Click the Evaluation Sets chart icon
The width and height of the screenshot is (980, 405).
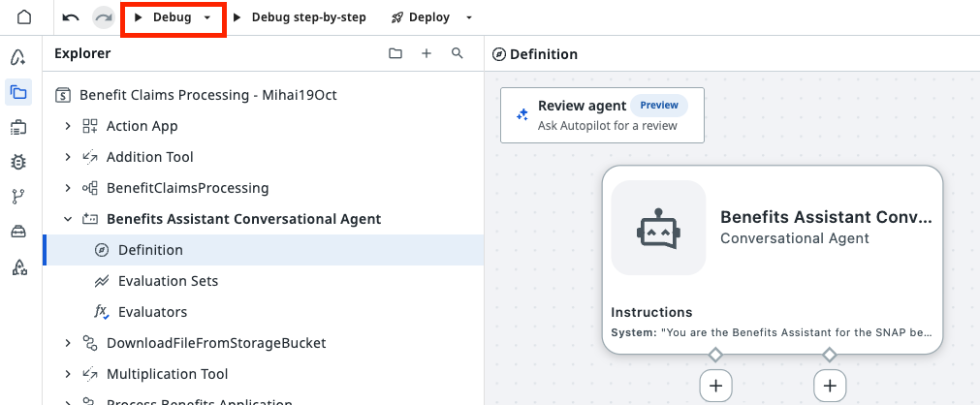(x=102, y=281)
